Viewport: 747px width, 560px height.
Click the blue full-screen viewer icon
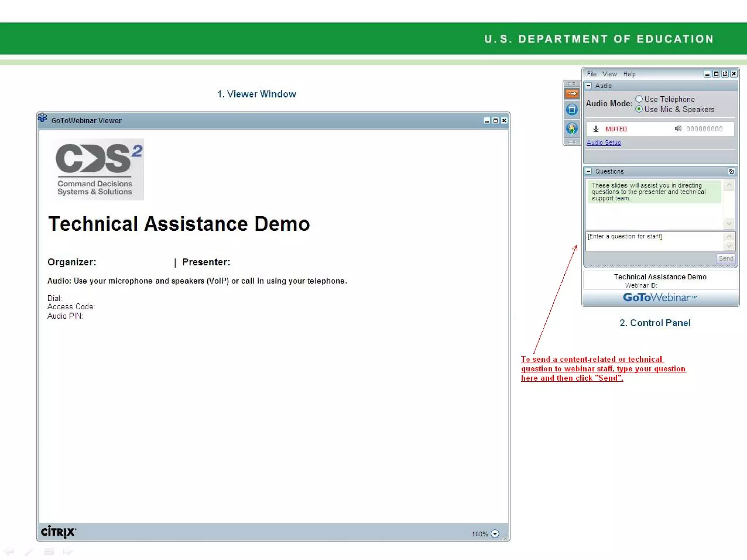pos(572,109)
